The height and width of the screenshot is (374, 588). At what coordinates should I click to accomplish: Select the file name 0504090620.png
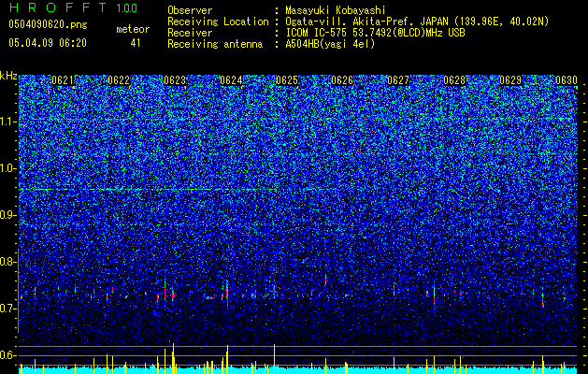pyautogui.click(x=48, y=24)
